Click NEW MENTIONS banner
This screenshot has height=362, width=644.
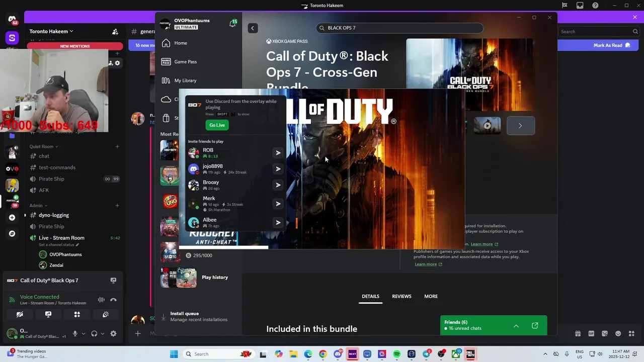click(74, 46)
